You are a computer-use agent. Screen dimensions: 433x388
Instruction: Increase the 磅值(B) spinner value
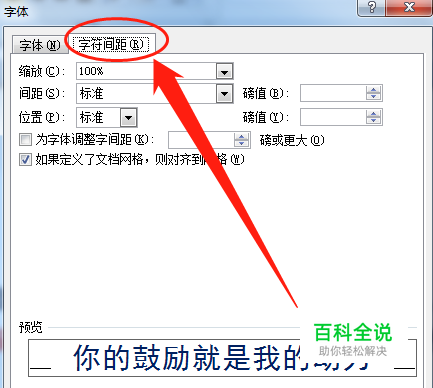[x=373, y=89]
